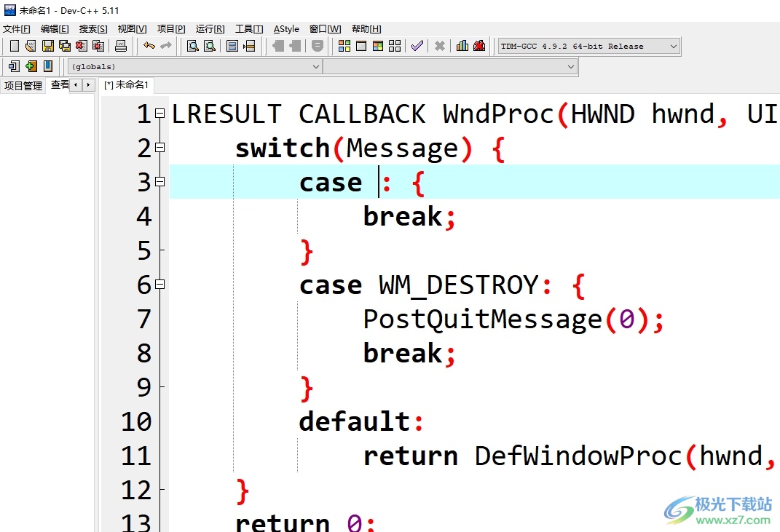Viewport: 780px width, 532px height.
Task: Click the left tab scroll arrow
Action: tap(76, 85)
